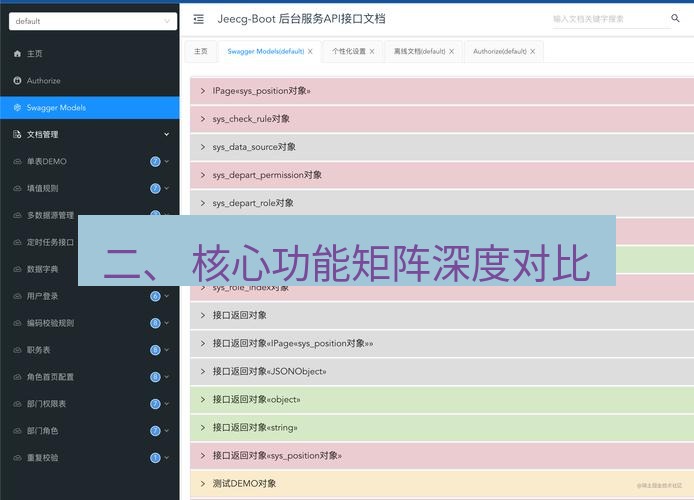Open Authorize in the sidebar
Screen dimensions: 694x500
pyautogui.click(x=90, y=81)
